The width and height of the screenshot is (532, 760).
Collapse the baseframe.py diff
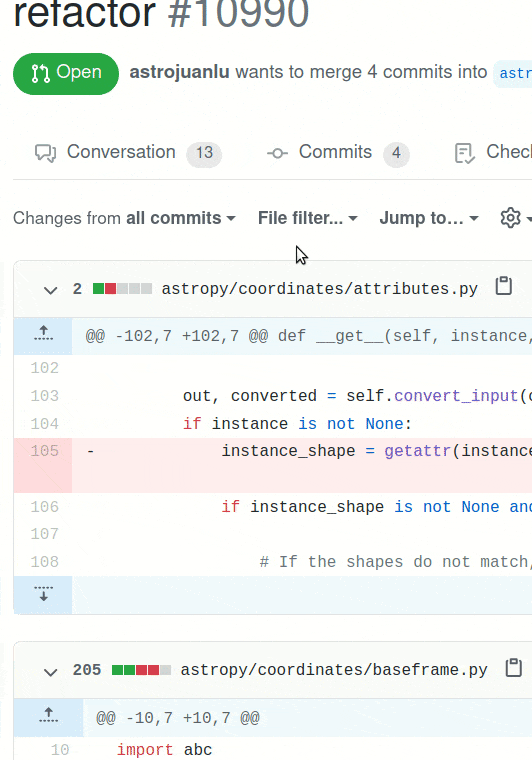click(x=50, y=671)
